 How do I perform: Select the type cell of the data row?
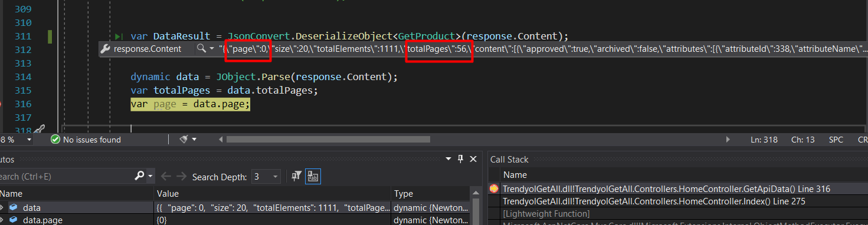click(x=431, y=207)
